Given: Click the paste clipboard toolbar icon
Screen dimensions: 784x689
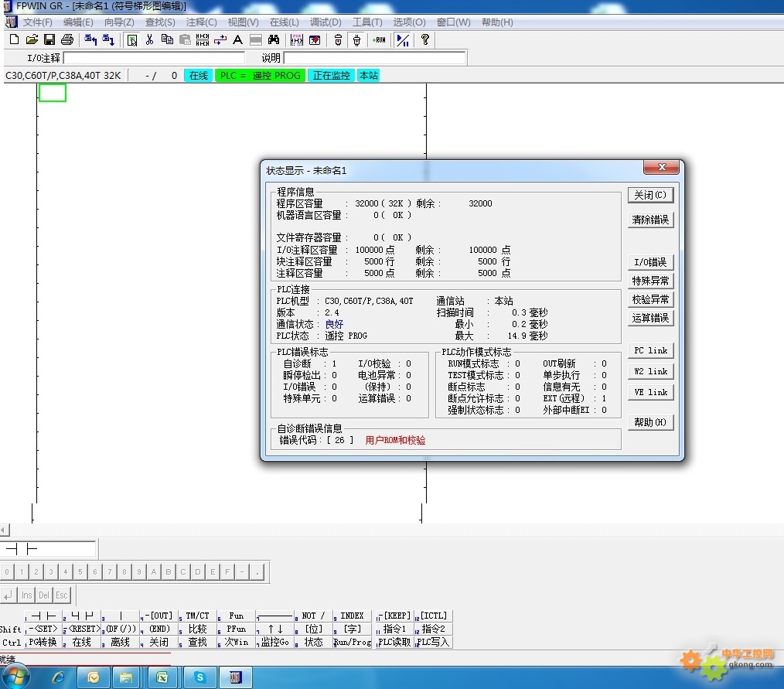Looking at the screenshot, I should tap(185, 40).
